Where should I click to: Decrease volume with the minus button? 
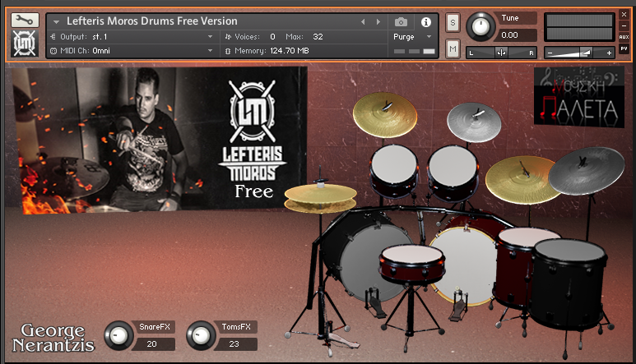(x=550, y=53)
